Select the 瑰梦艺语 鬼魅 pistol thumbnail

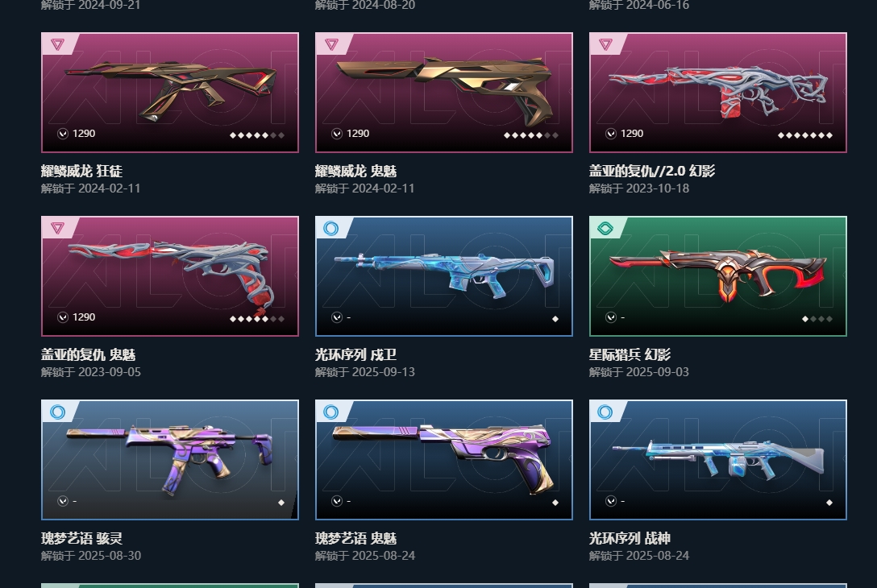(x=444, y=459)
